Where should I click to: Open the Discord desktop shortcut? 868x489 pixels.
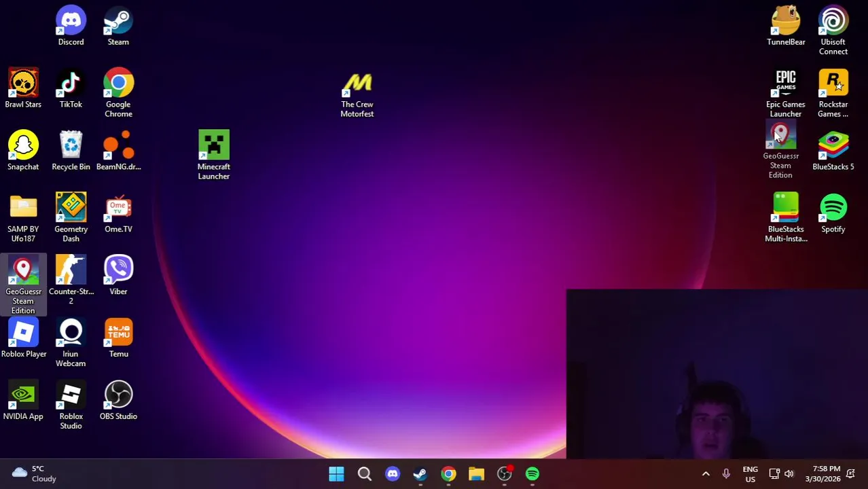71,26
